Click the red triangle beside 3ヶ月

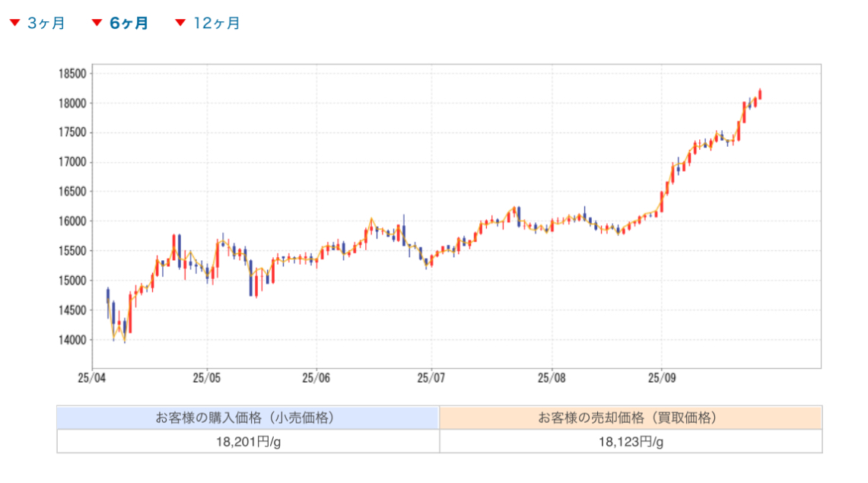pyautogui.click(x=14, y=23)
